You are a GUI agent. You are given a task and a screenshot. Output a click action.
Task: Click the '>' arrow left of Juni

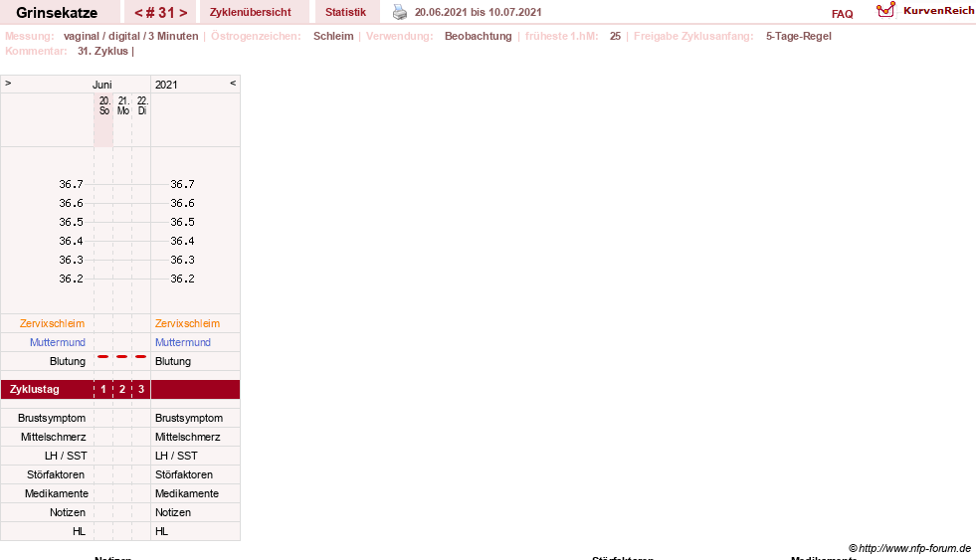[8, 83]
